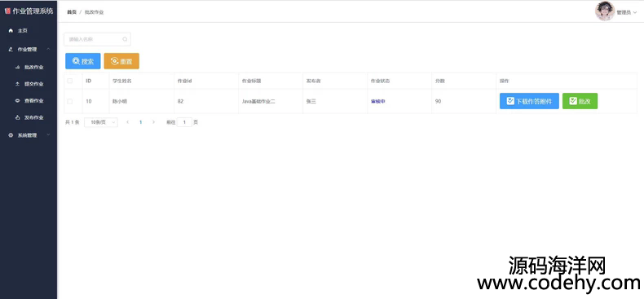Click the 查看作业 eye icon
This screenshot has width=644, height=299.
click(17, 101)
